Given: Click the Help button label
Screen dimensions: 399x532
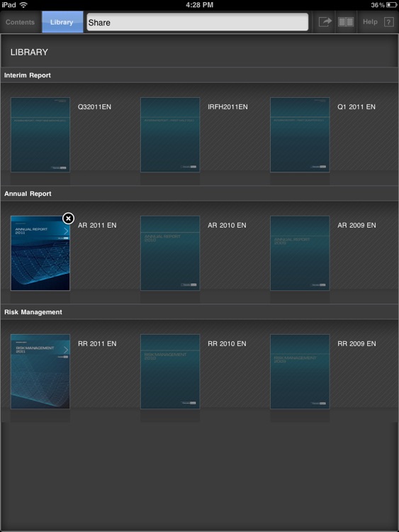Looking at the screenshot, I should click(x=370, y=22).
